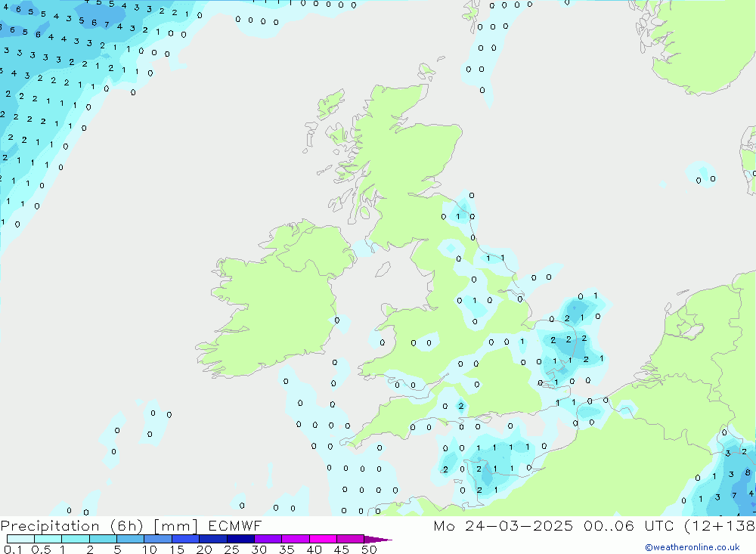The height and width of the screenshot is (554, 756).
Task: Click the "(12+138" forecast offset text
Action: pyautogui.click(x=720, y=525)
